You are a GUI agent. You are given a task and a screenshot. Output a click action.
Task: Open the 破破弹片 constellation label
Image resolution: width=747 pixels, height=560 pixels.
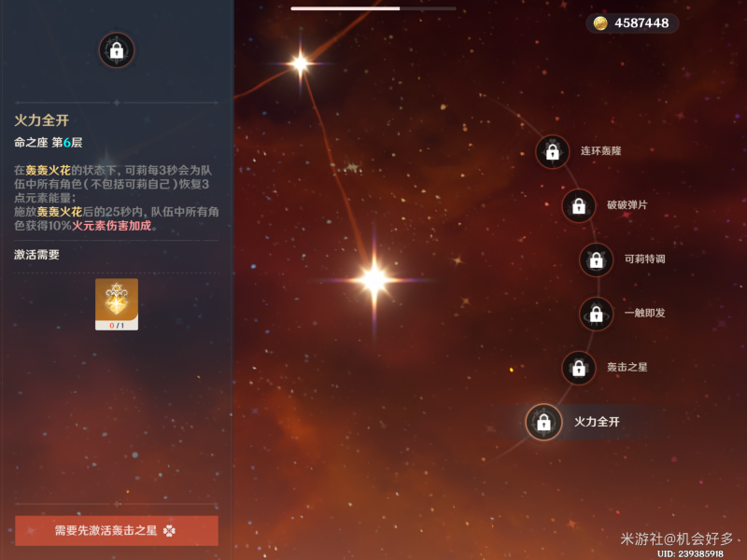coord(627,205)
